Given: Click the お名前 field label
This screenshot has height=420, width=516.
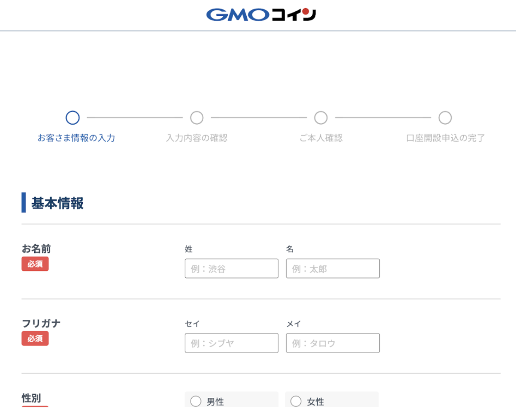Looking at the screenshot, I should pyautogui.click(x=36, y=249).
